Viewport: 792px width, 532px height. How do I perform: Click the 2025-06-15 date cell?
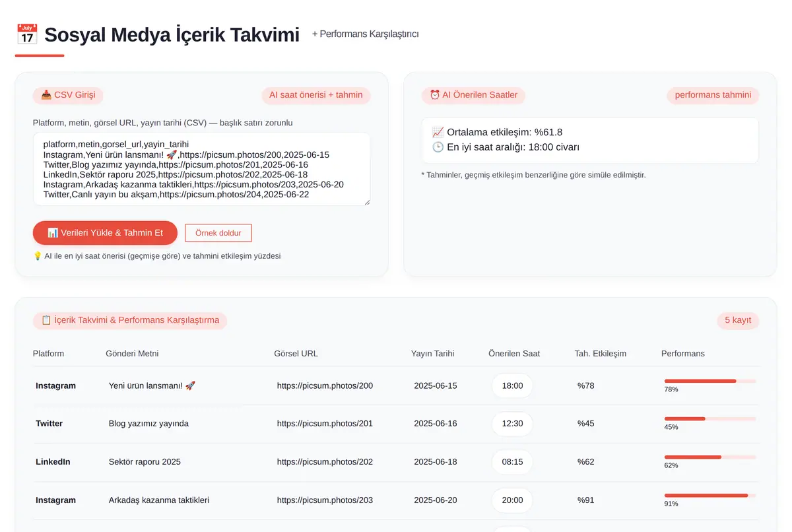(436, 385)
